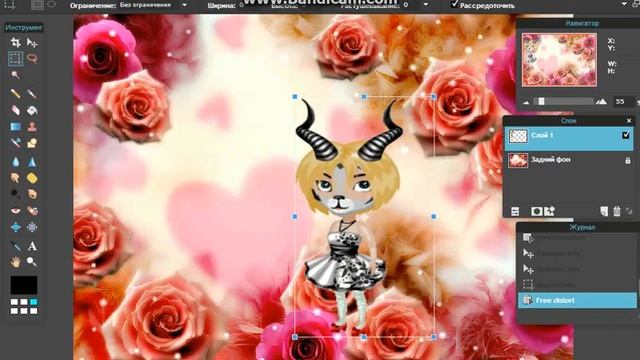
Task: Click the navigator zoom-in large mountain icon
Action: (x=601, y=101)
